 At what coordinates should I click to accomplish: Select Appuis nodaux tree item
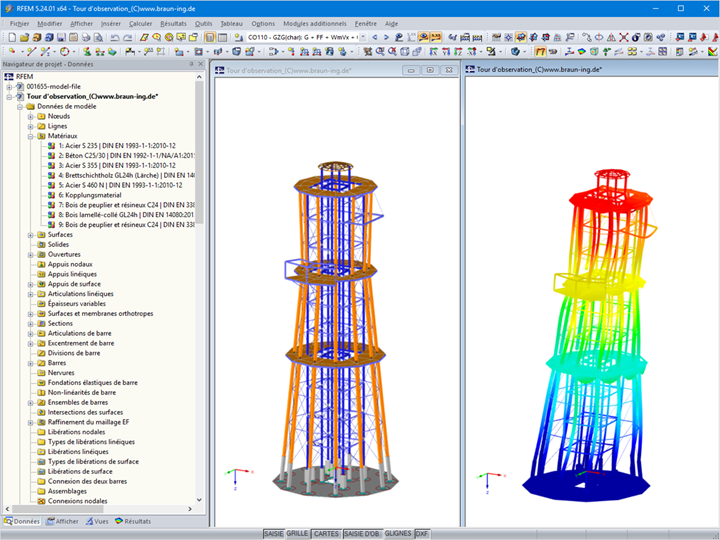tap(70, 264)
